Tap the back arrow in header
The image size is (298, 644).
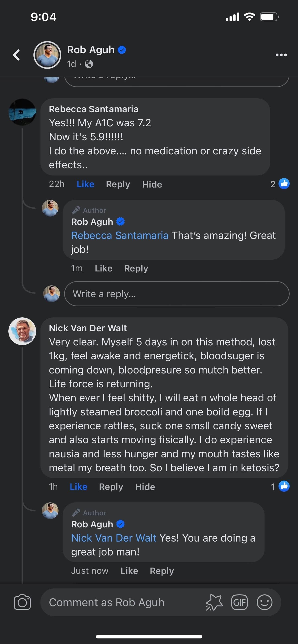(16, 55)
